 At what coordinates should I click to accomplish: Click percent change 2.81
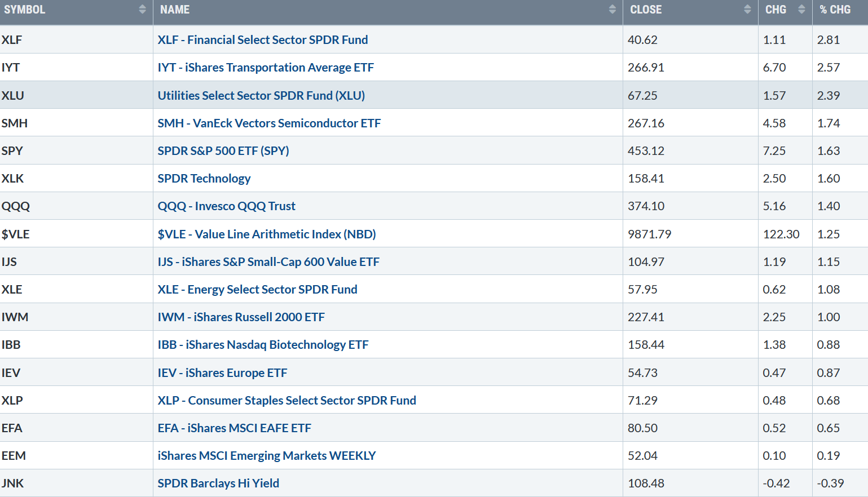[829, 40]
